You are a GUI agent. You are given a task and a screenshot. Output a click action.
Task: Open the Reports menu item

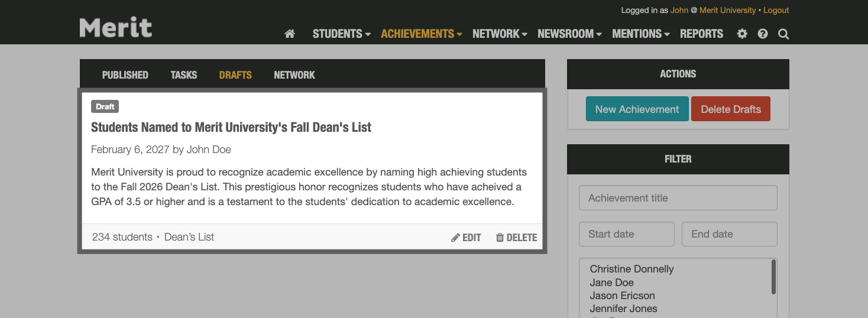(x=701, y=34)
